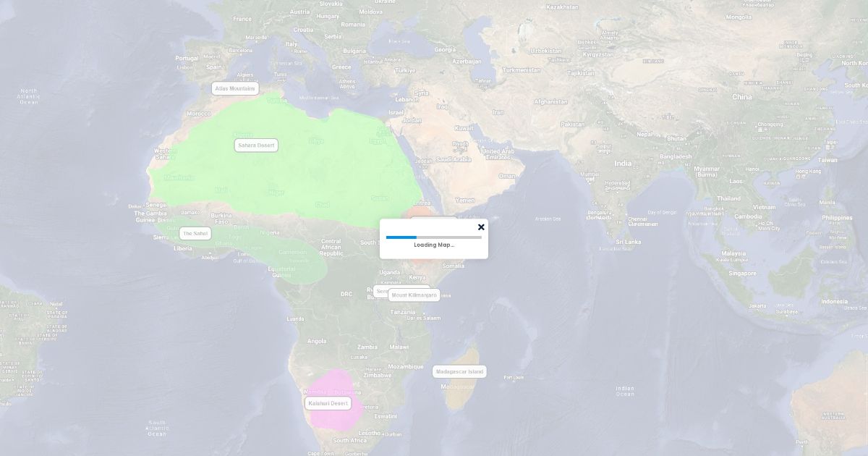
Task: Click the 'India' country label
Action: click(623, 164)
